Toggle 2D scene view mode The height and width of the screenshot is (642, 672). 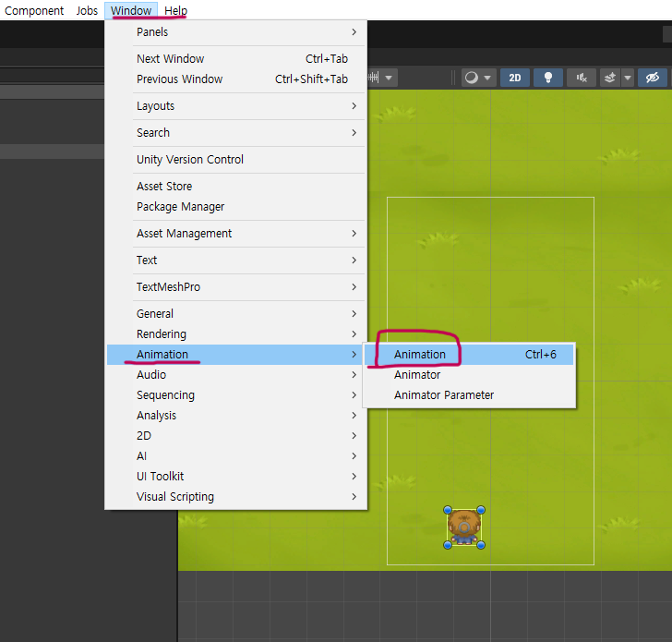coord(514,78)
